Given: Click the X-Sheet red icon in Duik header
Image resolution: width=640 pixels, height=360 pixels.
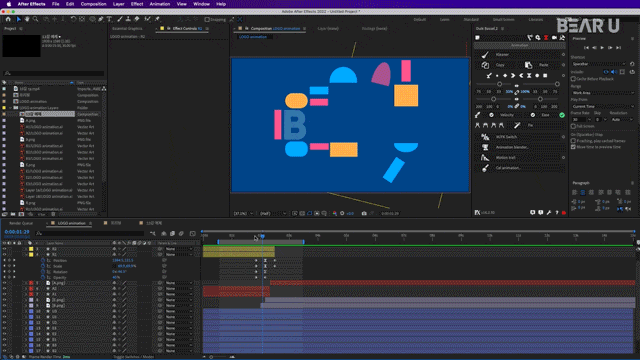Looking at the screenshot, I should 546,38.
